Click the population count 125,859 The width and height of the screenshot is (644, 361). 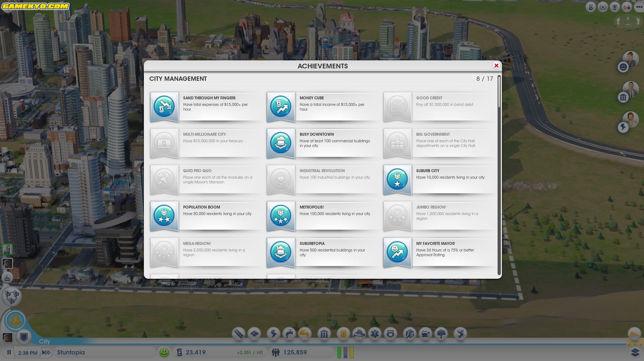295,352
